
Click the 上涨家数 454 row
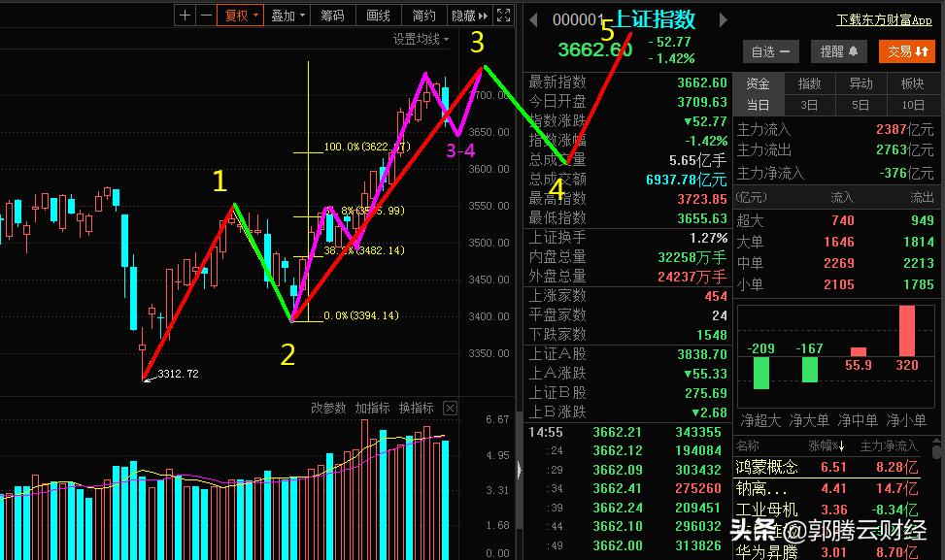[x=627, y=296]
